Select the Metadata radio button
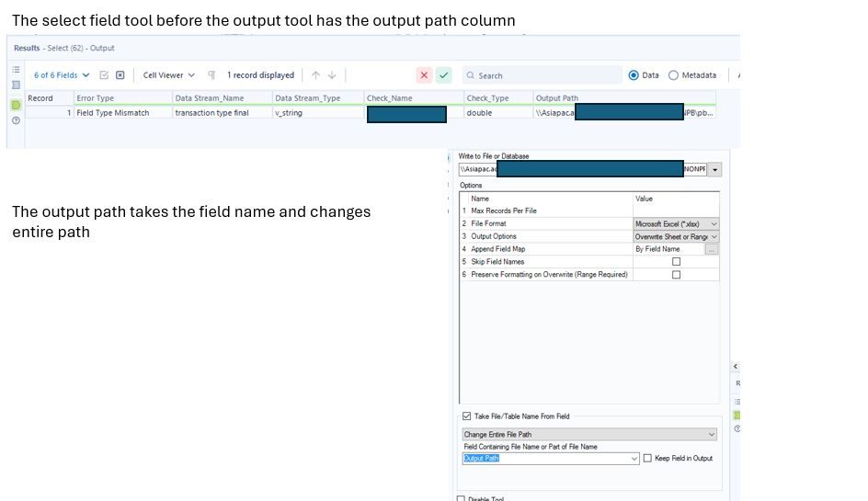The image size is (868, 501). pos(673,75)
